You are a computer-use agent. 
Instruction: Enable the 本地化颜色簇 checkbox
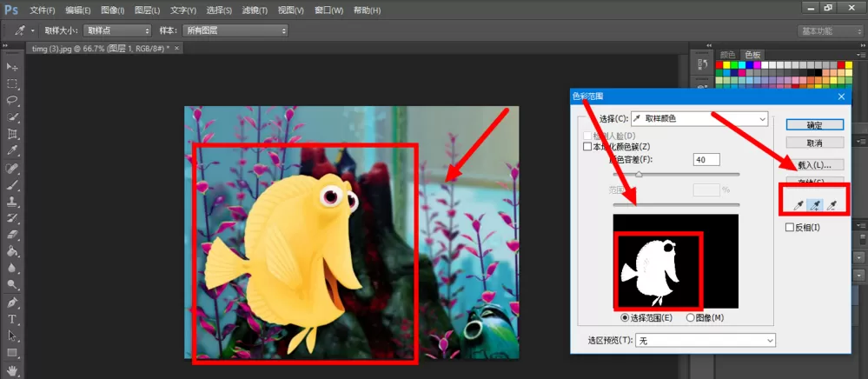pos(588,147)
